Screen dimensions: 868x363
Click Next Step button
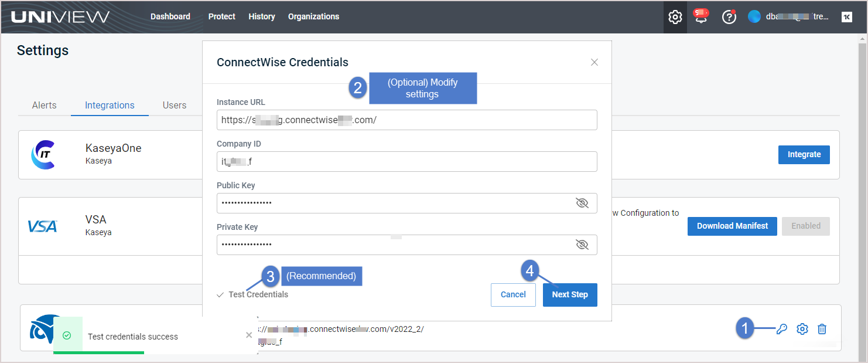[570, 294]
